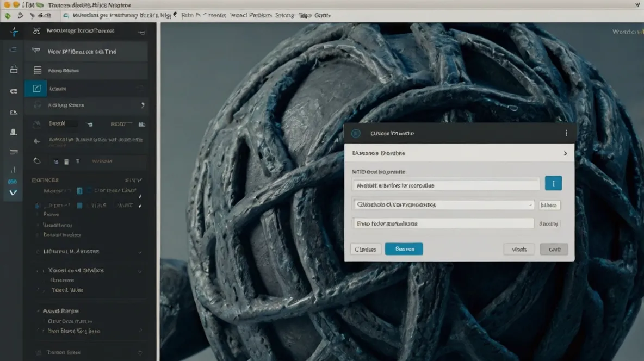Open the dropdown arrow in side panel header
Image resolution: width=644 pixels, height=361 pixels.
point(142,33)
